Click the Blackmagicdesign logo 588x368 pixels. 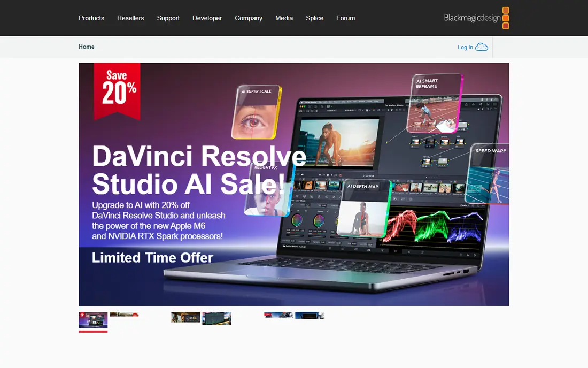(x=476, y=18)
